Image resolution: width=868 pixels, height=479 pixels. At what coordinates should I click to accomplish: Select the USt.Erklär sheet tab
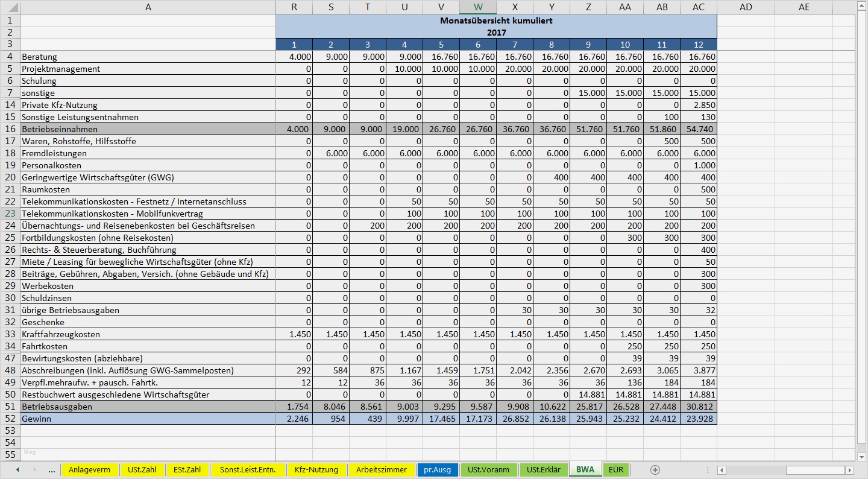(x=544, y=469)
